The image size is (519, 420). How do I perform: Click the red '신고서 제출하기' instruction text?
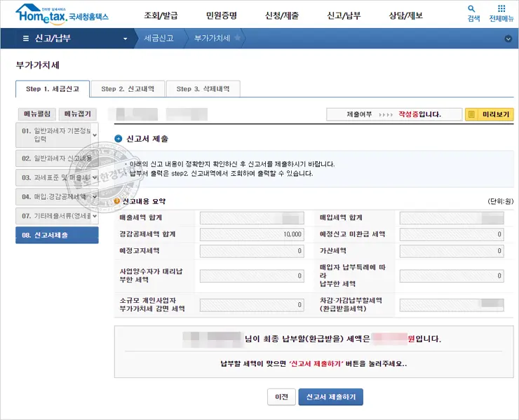316,364
